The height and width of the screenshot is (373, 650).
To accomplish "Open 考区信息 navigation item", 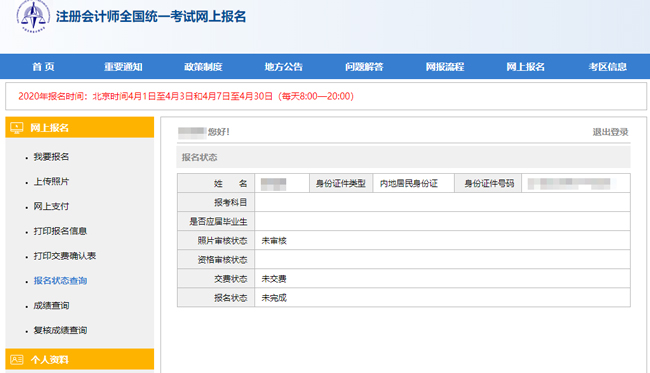I will click(x=607, y=67).
